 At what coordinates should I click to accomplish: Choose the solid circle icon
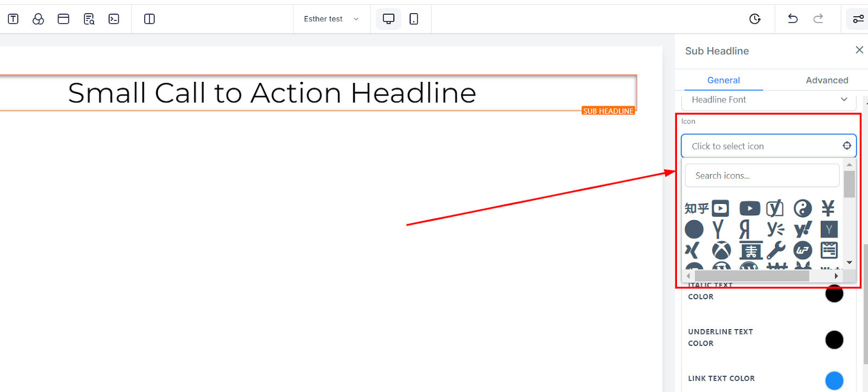(x=694, y=229)
